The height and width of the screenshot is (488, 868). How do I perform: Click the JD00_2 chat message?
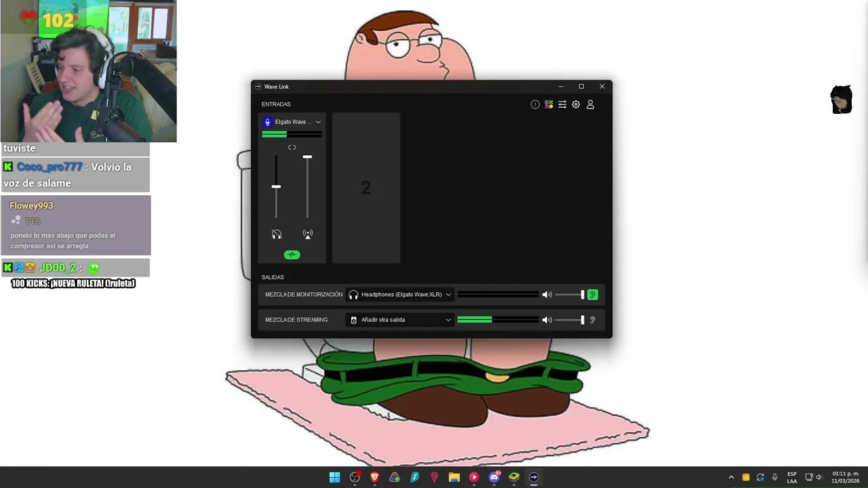75,268
